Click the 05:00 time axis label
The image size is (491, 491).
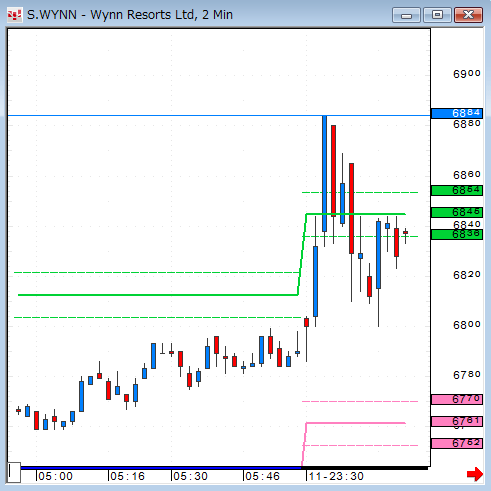(x=55, y=476)
